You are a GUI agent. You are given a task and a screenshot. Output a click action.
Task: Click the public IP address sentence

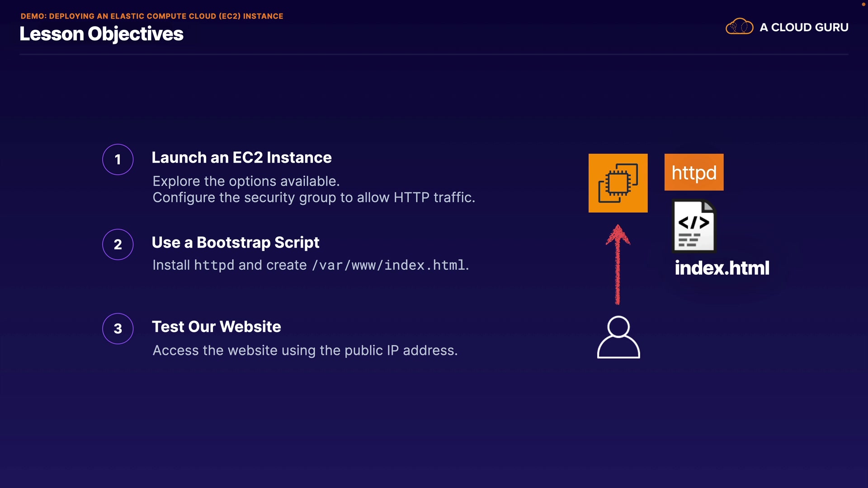[x=305, y=350]
